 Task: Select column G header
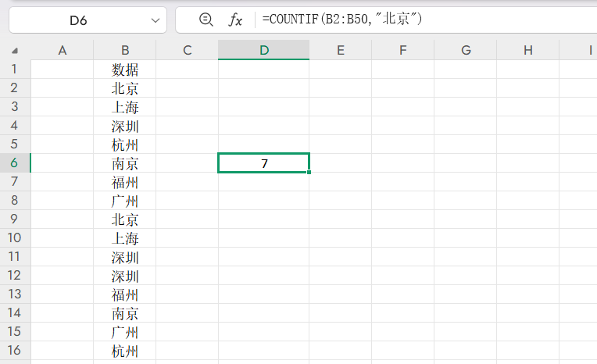click(x=466, y=50)
